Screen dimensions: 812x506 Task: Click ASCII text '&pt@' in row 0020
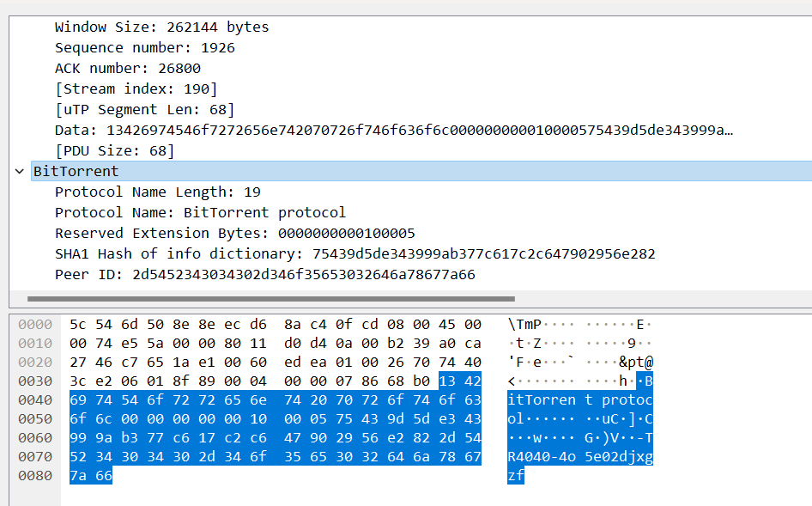click(x=636, y=363)
